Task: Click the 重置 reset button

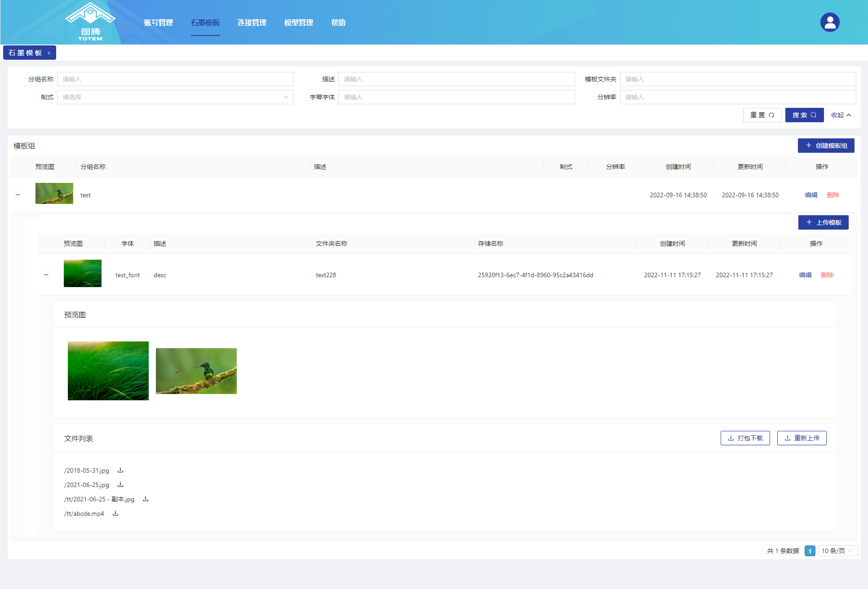Action: 762,115
